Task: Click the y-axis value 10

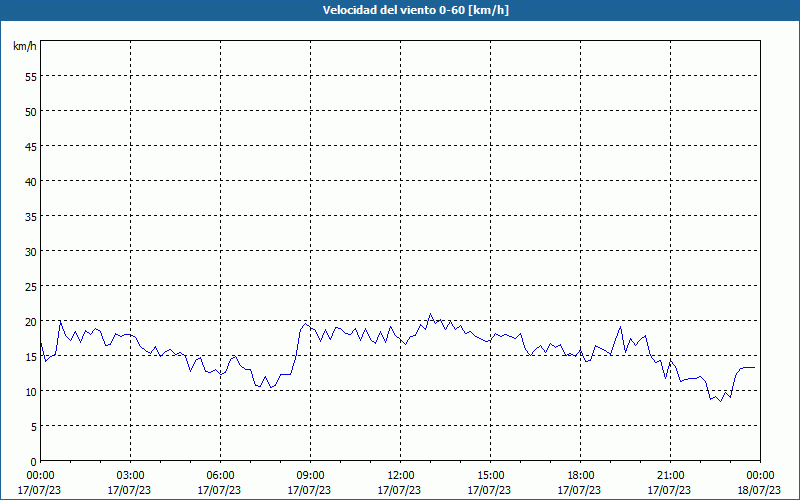Action: tap(31, 392)
